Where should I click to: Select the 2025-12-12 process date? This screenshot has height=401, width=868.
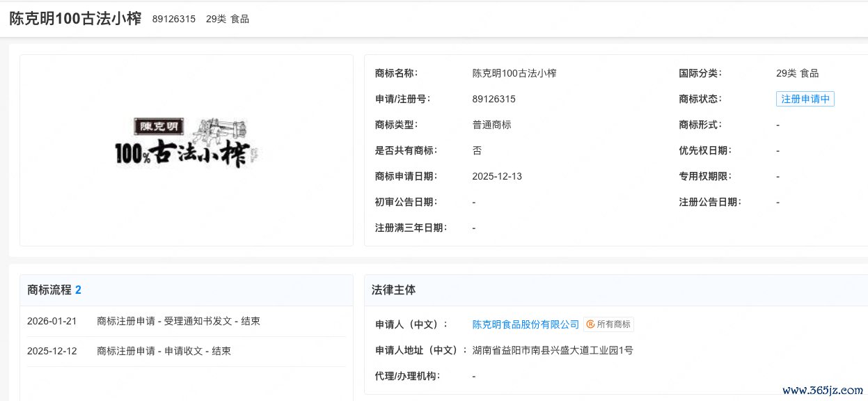(52, 351)
